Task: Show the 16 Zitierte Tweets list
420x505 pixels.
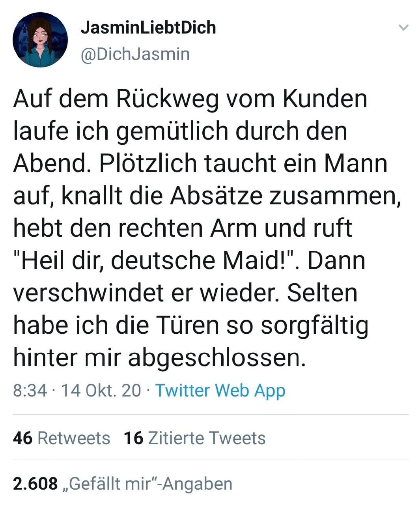Action: [195, 438]
